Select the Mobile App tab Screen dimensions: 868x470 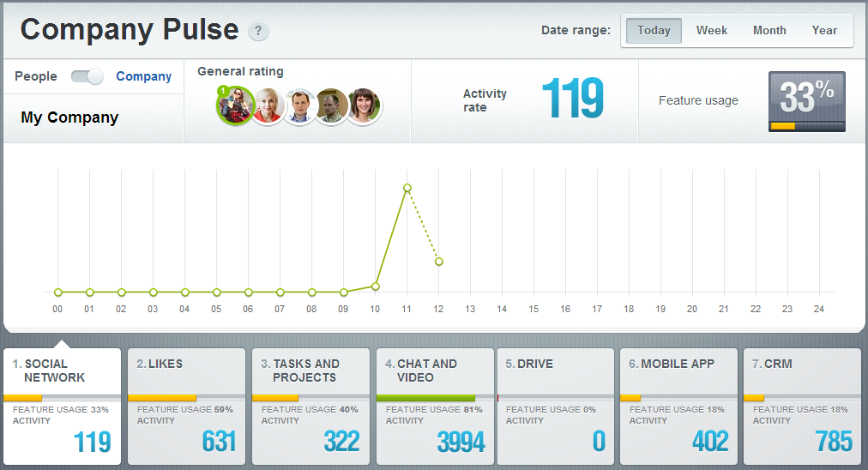(x=678, y=406)
